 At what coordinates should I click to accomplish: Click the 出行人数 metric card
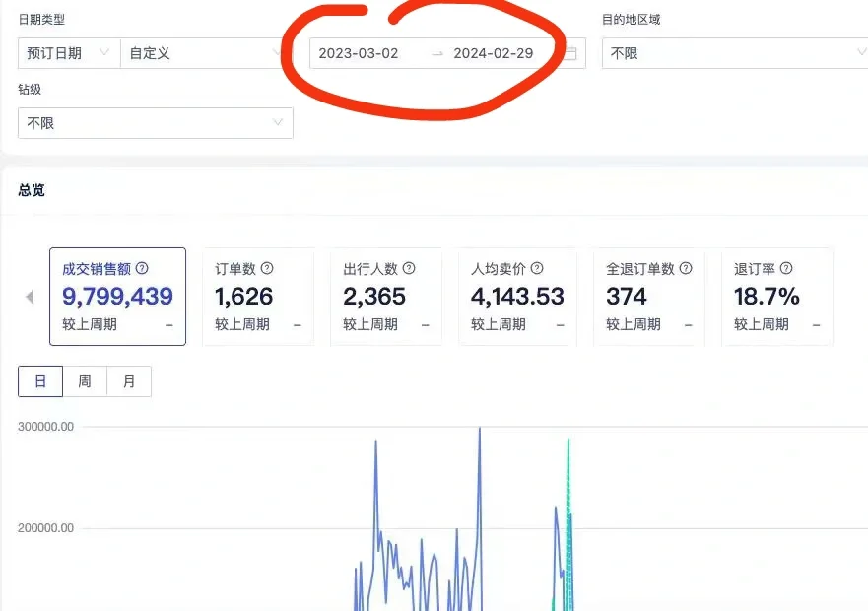pos(386,296)
